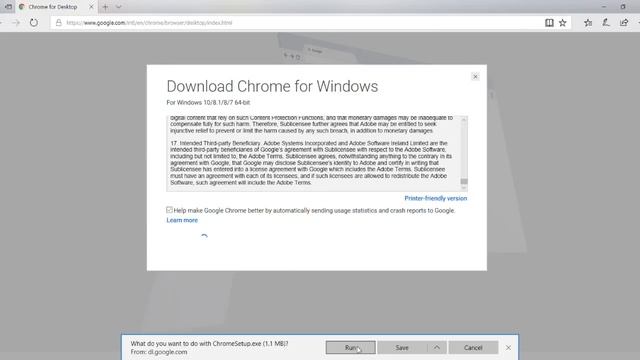Go forward in Edge
This screenshot has width=640, height=360.
(x=16, y=23)
